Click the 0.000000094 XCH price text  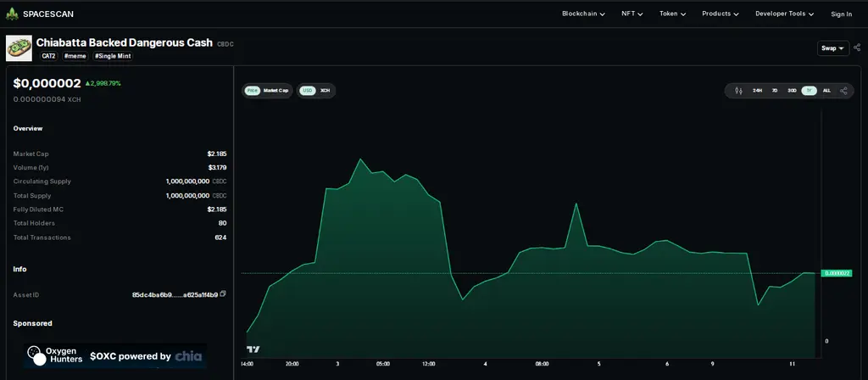[47, 99]
